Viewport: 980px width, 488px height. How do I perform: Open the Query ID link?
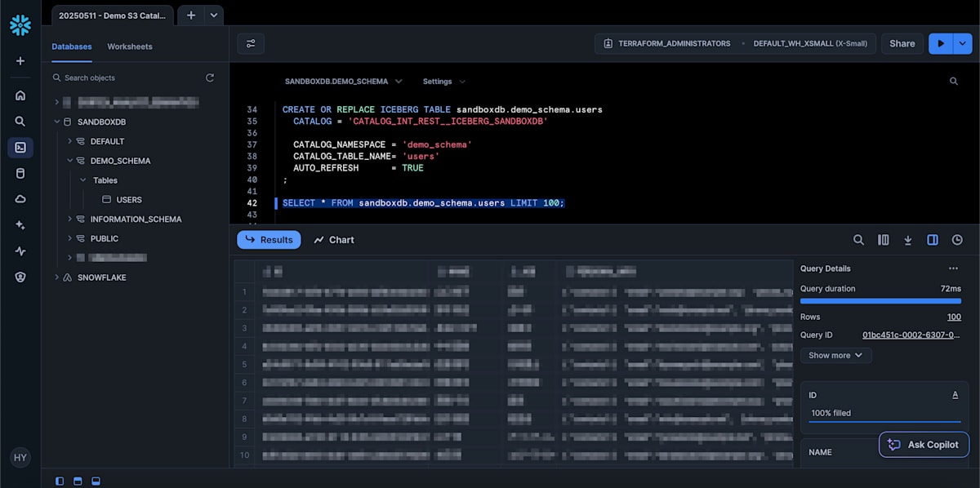911,335
